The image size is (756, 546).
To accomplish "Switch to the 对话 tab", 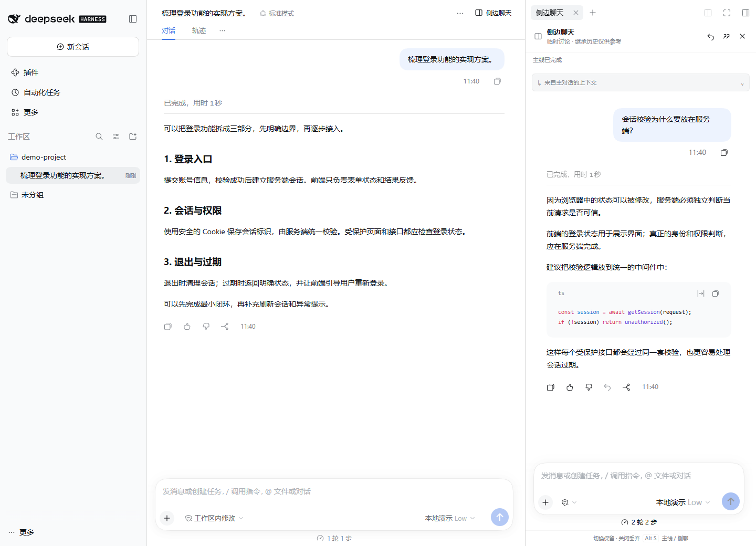I will point(169,30).
